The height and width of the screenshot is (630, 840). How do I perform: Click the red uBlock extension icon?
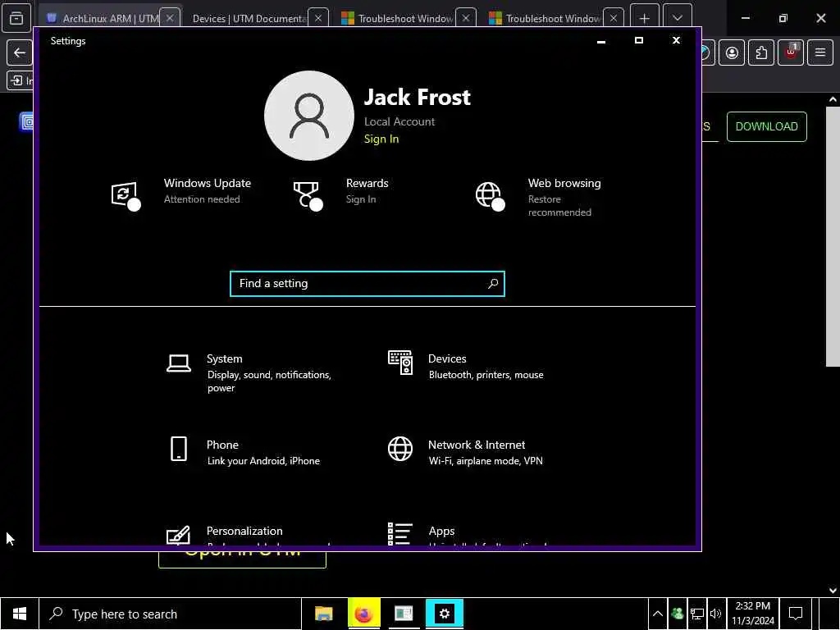coord(791,52)
